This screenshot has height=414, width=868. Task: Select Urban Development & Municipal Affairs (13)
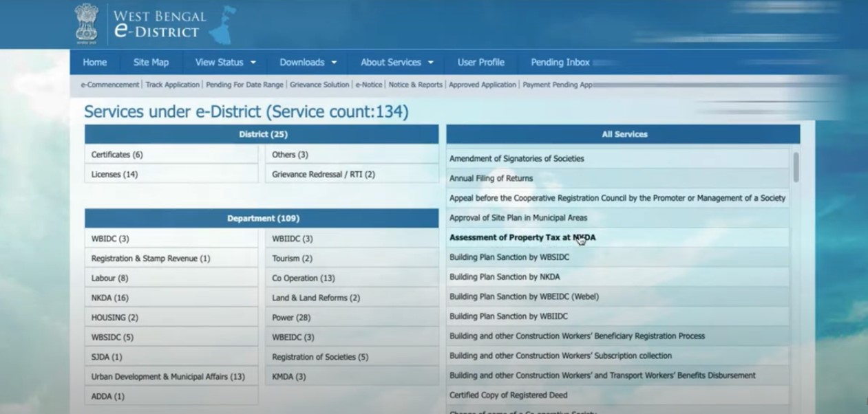click(x=171, y=377)
